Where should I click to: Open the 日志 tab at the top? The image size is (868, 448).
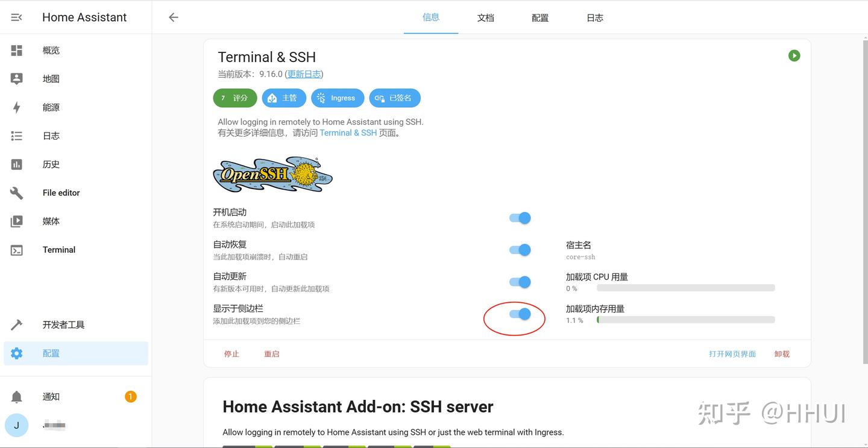click(594, 17)
